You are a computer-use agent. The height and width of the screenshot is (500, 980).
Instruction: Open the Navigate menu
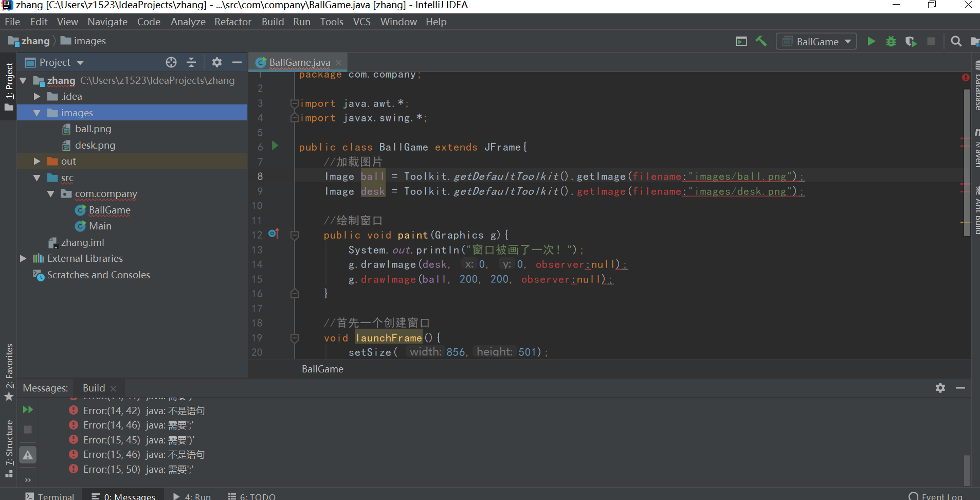tap(107, 22)
